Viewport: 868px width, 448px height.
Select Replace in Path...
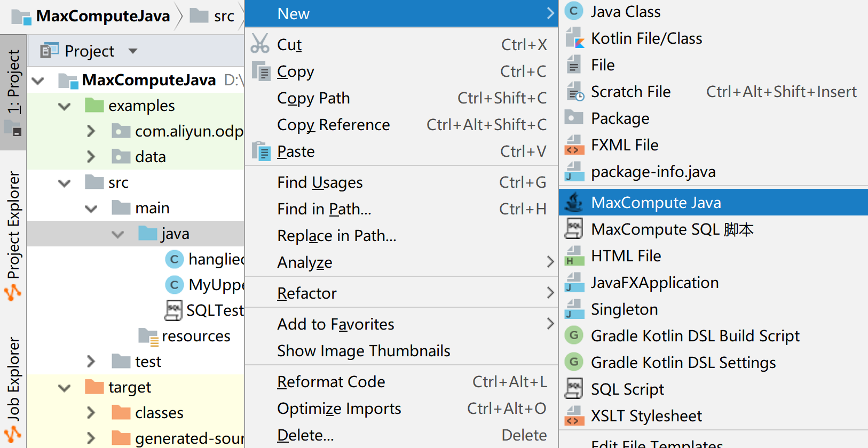(401, 236)
